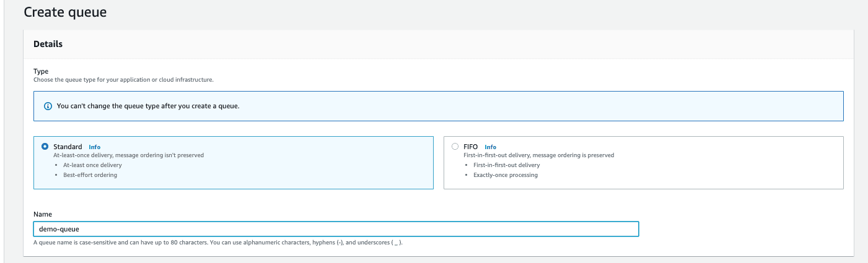Click the queue name character limit hint text
This screenshot has height=263, width=868.
point(218,243)
